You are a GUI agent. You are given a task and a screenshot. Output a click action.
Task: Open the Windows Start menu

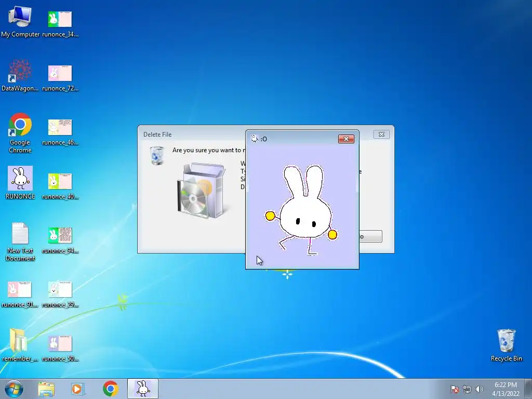[14, 389]
